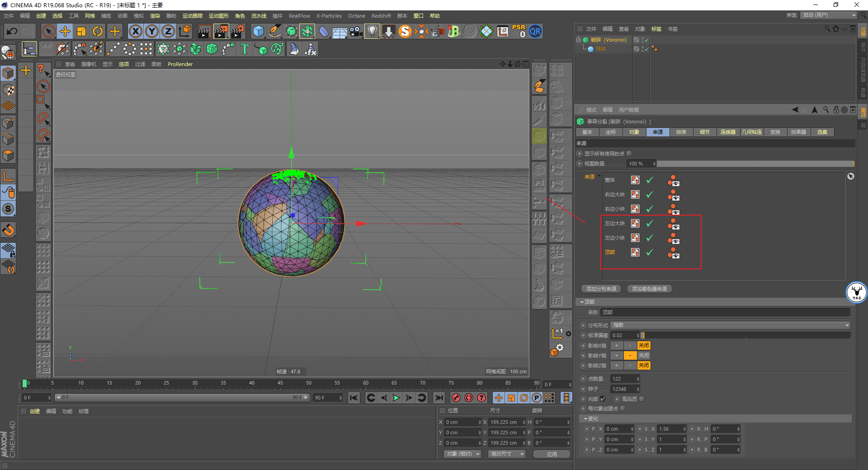Adjust the 视图数量 slider
868x470 pixels.
point(756,164)
